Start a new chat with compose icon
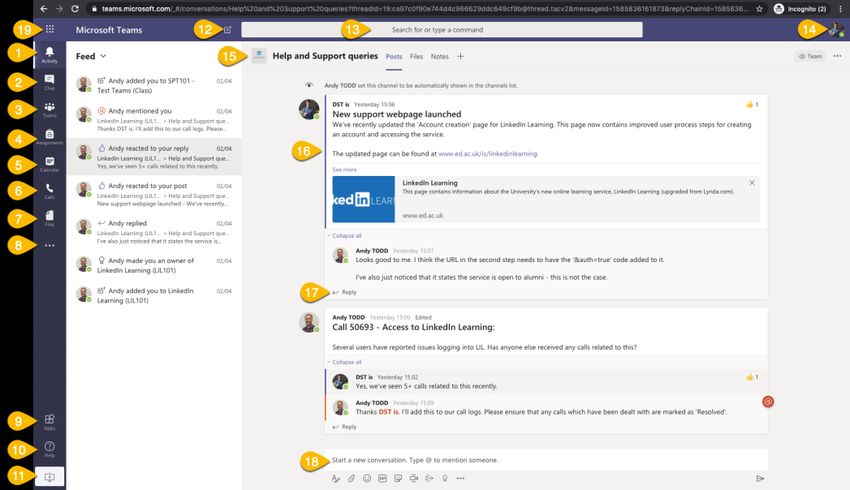 click(227, 30)
